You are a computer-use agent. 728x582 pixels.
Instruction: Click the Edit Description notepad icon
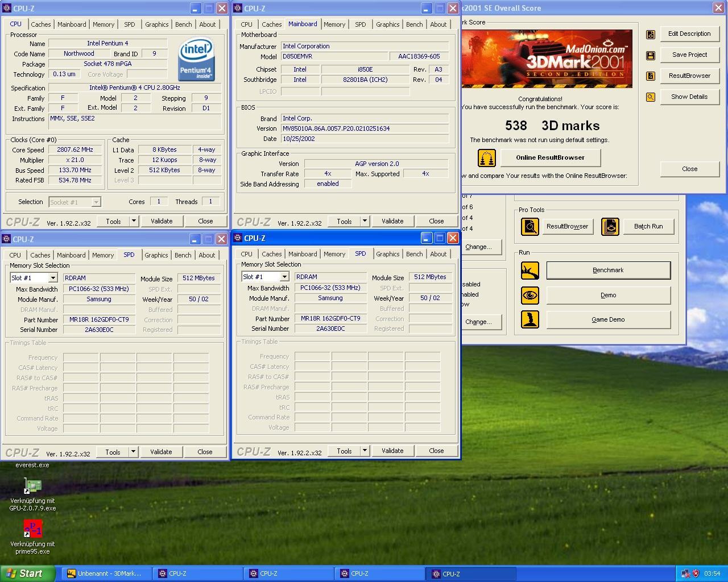click(651, 35)
